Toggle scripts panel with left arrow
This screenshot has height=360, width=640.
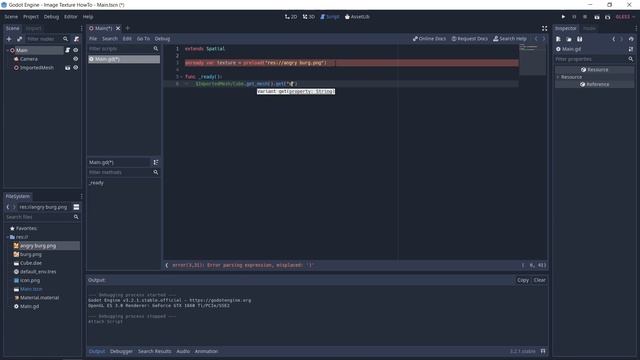(x=167, y=265)
